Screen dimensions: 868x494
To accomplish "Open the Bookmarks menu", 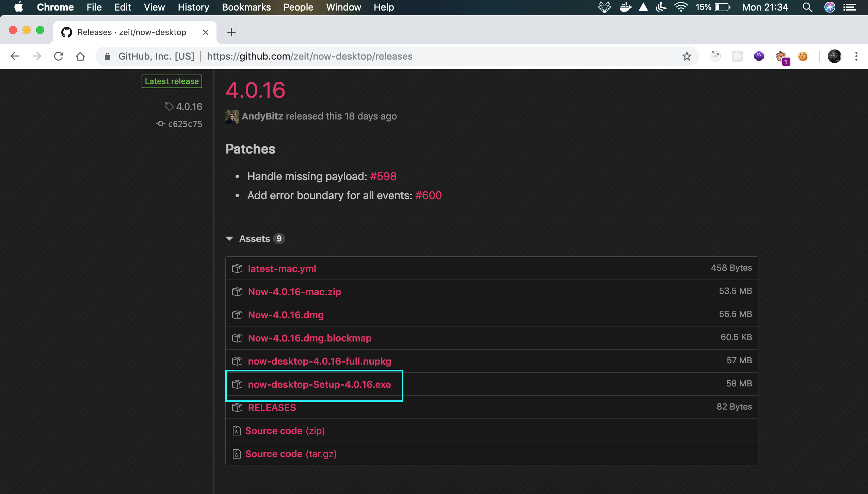I will [x=246, y=7].
